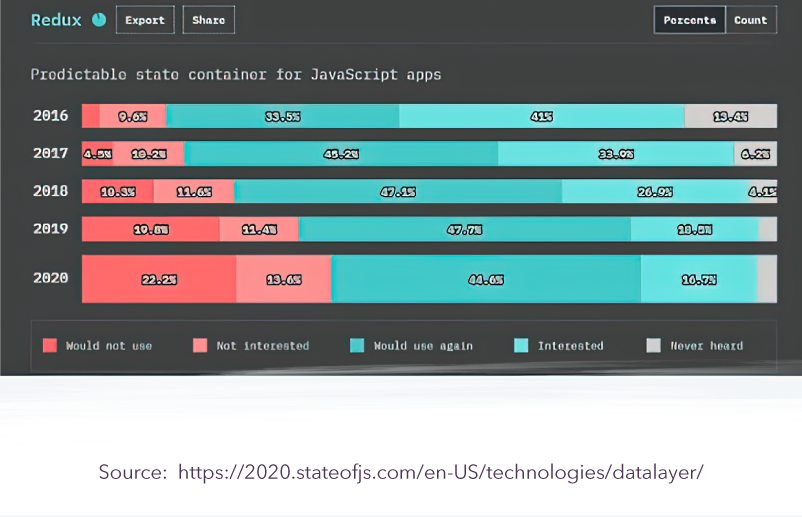
Task: Click the Would not use legend swatch
Action: point(50,346)
